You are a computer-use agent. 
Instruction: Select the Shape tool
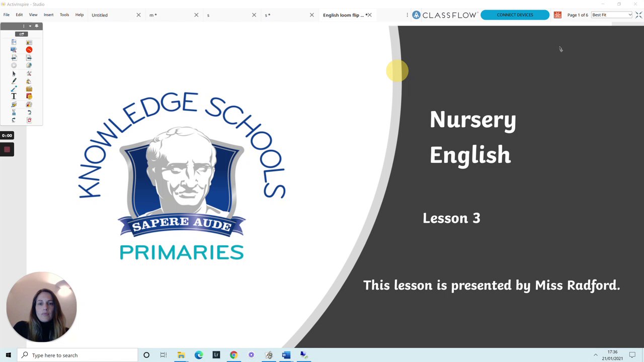click(x=29, y=97)
